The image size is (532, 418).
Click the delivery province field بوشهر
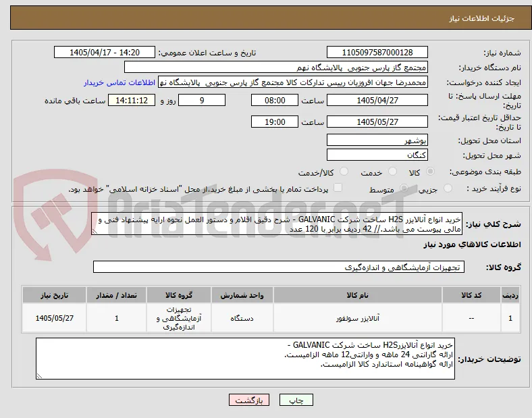[x=377, y=140]
